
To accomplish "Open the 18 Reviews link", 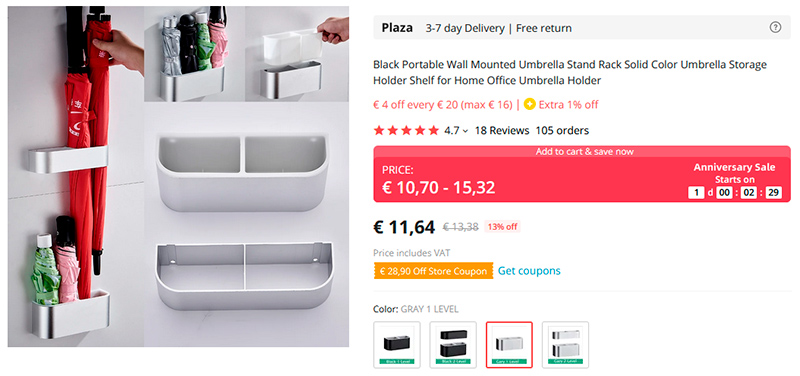I will (502, 131).
